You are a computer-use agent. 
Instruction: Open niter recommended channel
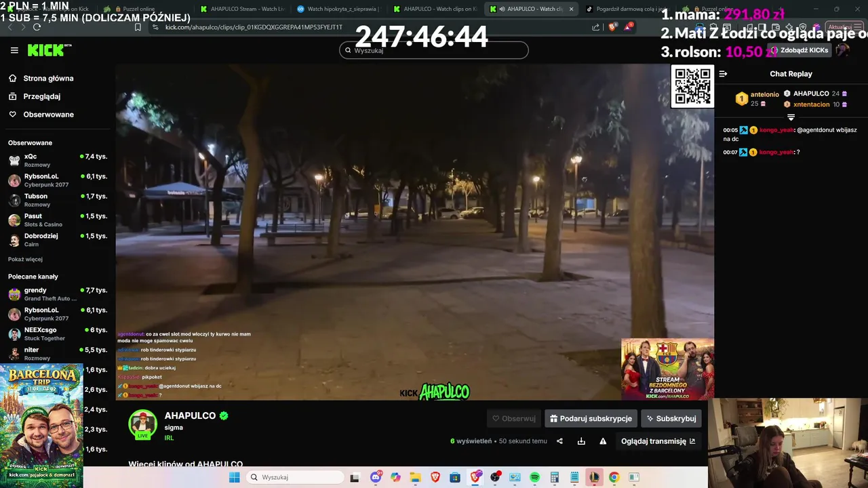click(x=57, y=354)
